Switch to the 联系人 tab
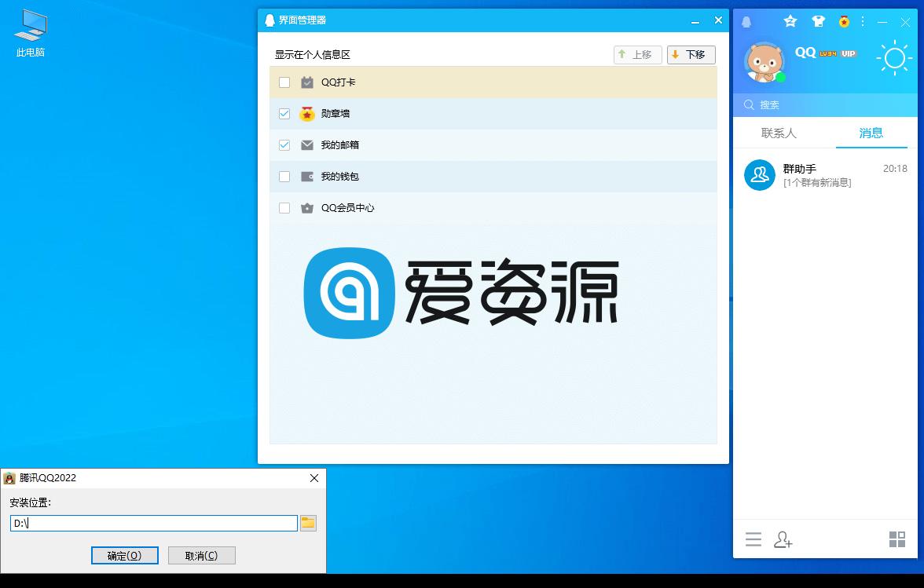Image resolution: width=924 pixels, height=588 pixels. (779, 133)
